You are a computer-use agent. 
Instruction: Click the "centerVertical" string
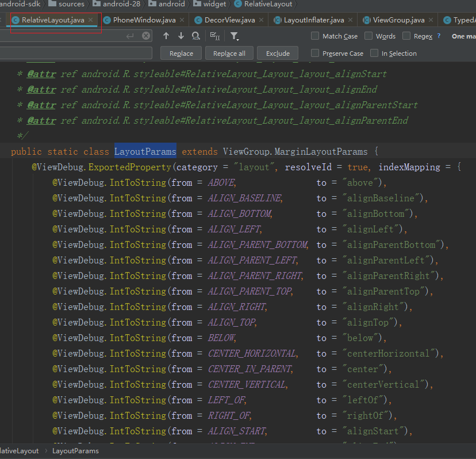(383, 384)
